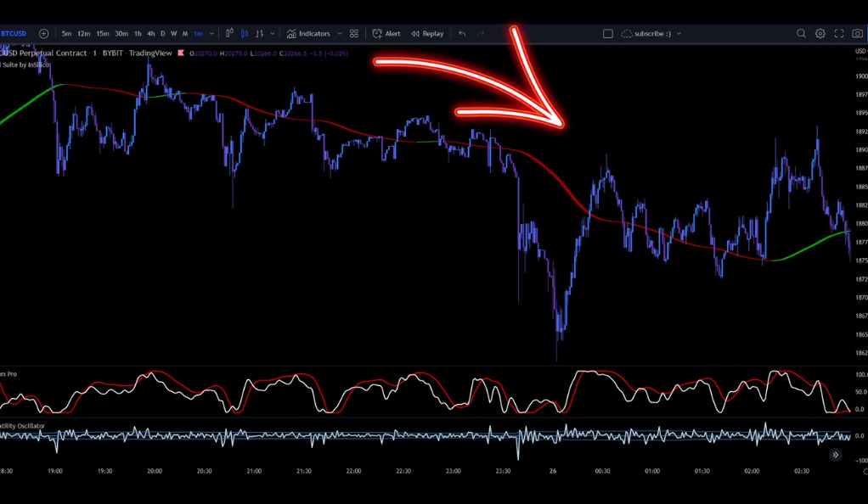Switch to the 30m timeframe
Image resolution: width=868 pixels, height=504 pixels.
121,34
